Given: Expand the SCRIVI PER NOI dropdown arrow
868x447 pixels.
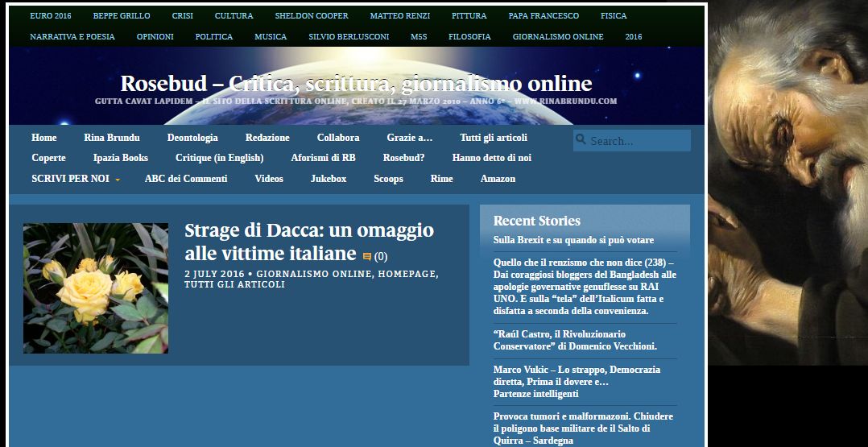Looking at the screenshot, I should (118, 180).
